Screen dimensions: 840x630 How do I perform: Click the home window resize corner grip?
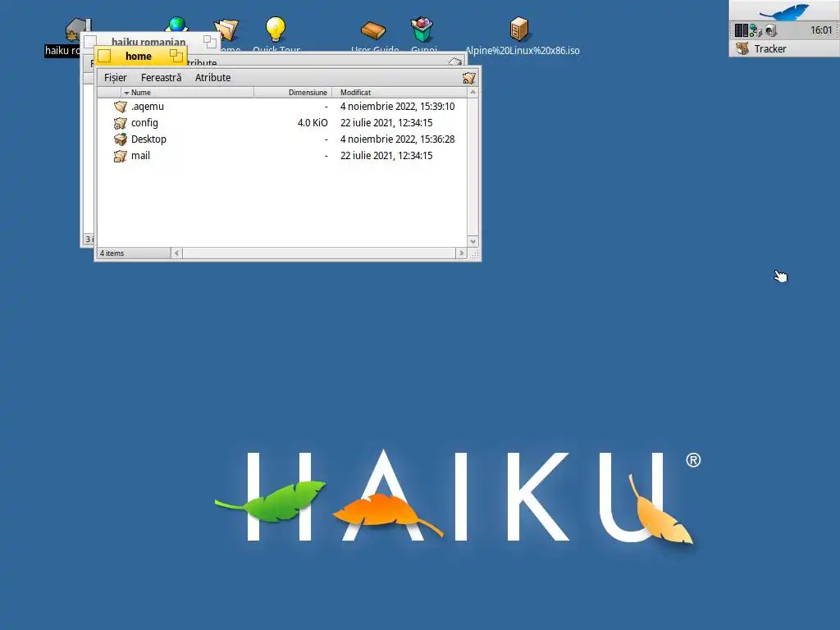tap(474, 254)
